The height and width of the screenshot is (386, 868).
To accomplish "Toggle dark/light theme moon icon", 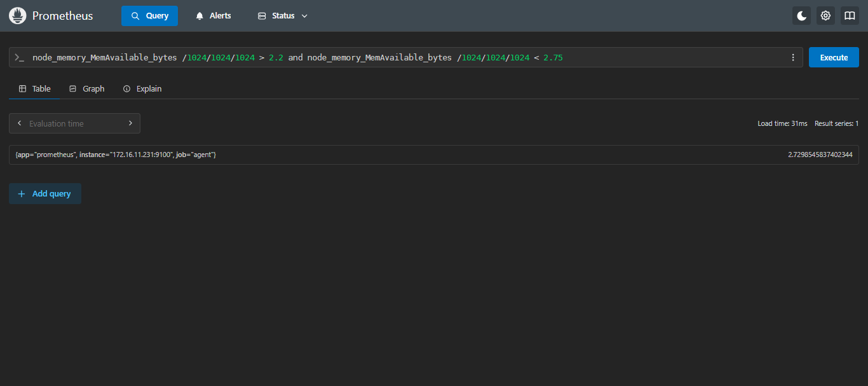I will (801, 16).
